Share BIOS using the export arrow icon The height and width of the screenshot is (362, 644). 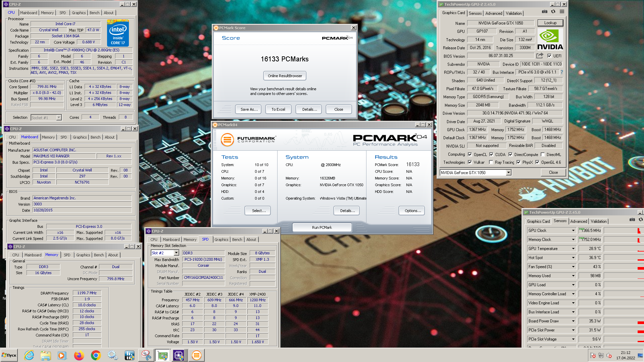540,56
